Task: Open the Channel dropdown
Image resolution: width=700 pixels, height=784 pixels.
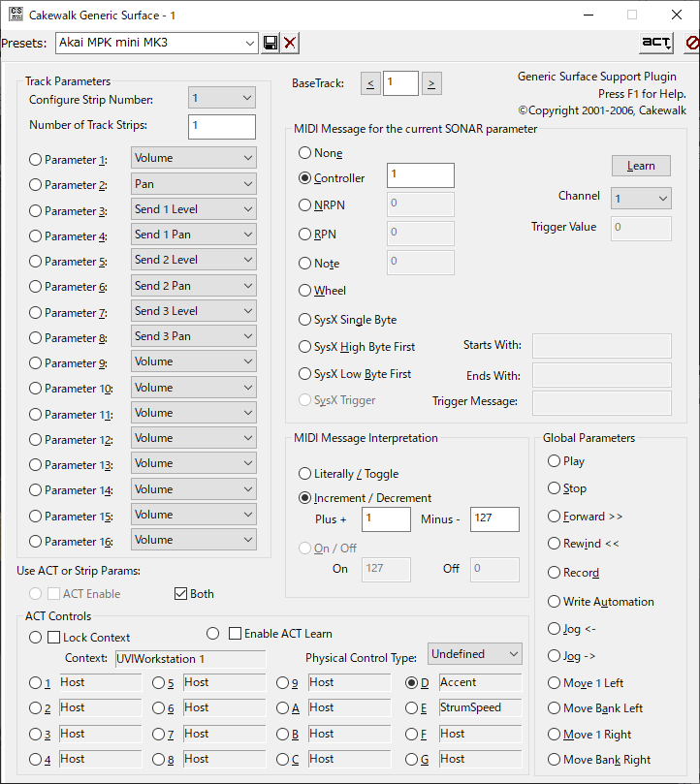Action: [x=640, y=197]
